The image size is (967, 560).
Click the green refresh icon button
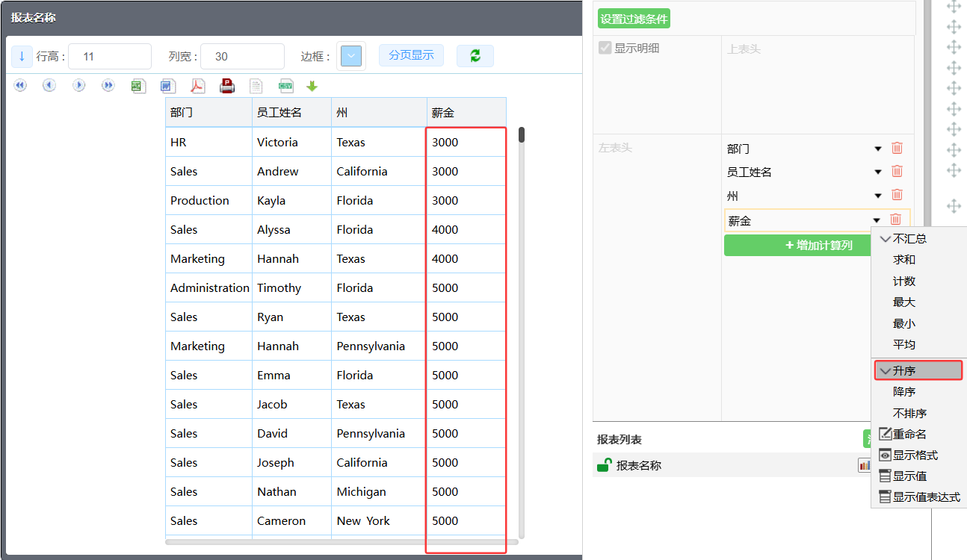click(475, 56)
